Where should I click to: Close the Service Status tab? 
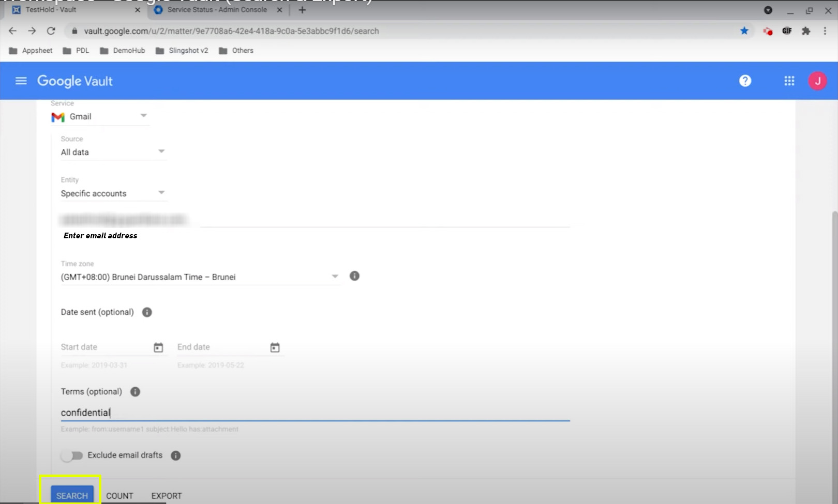coord(279,10)
